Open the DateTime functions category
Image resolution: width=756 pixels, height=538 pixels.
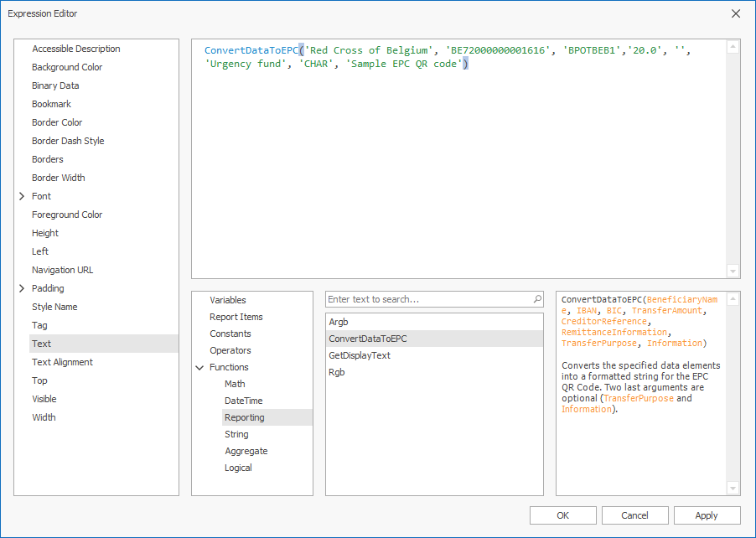pyautogui.click(x=243, y=401)
